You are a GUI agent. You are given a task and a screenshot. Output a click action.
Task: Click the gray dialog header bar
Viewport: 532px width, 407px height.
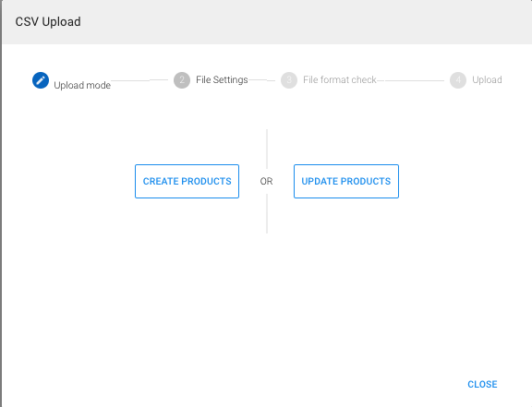tap(267, 22)
